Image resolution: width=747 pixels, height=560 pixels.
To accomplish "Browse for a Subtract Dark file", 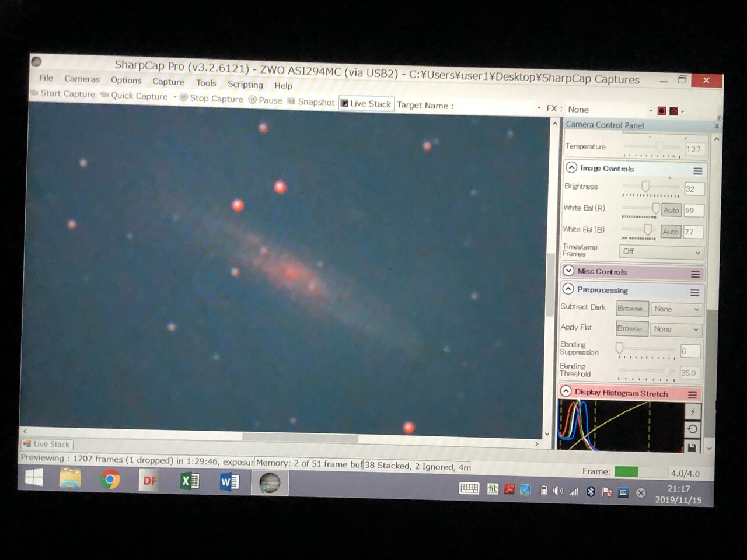I will coord(632,309).
